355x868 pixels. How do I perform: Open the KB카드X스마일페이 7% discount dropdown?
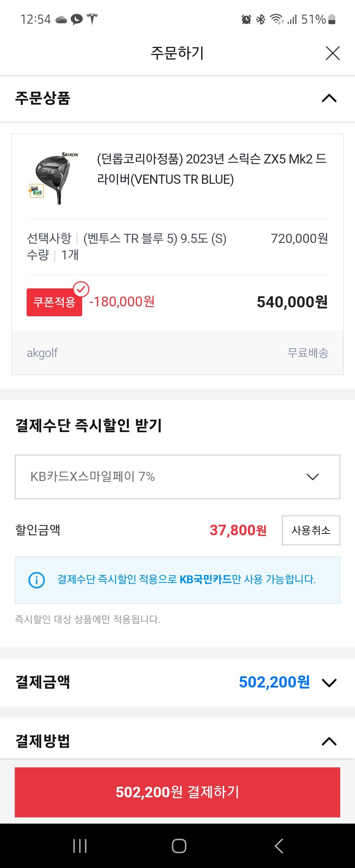point(177,477)
